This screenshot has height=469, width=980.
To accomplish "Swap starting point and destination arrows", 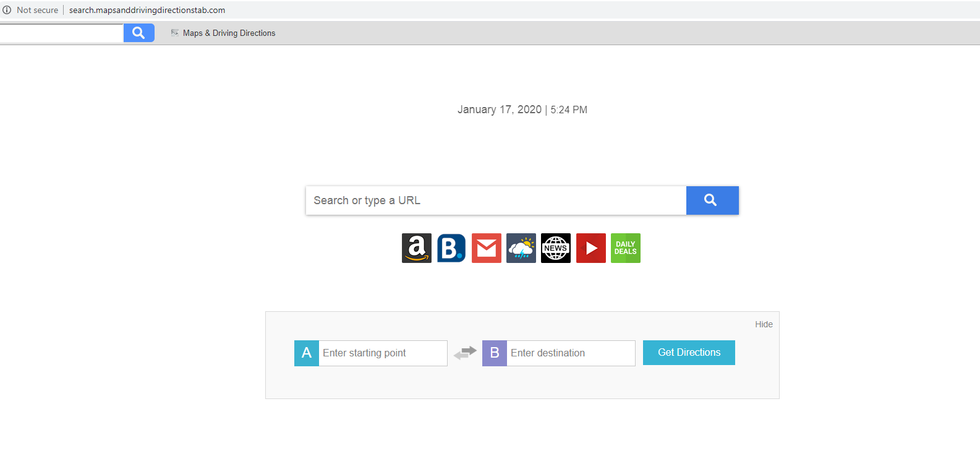I will [465, 353].
